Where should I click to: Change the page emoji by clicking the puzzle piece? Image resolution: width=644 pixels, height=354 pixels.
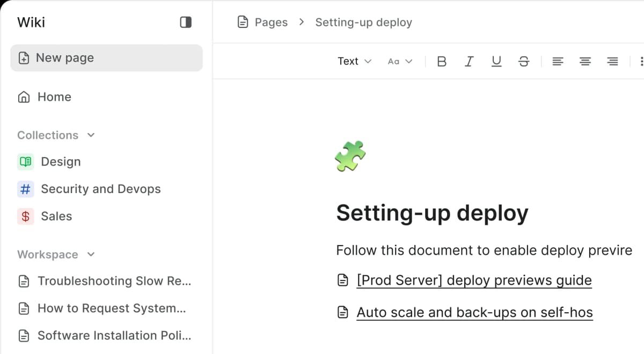point(351,156)
